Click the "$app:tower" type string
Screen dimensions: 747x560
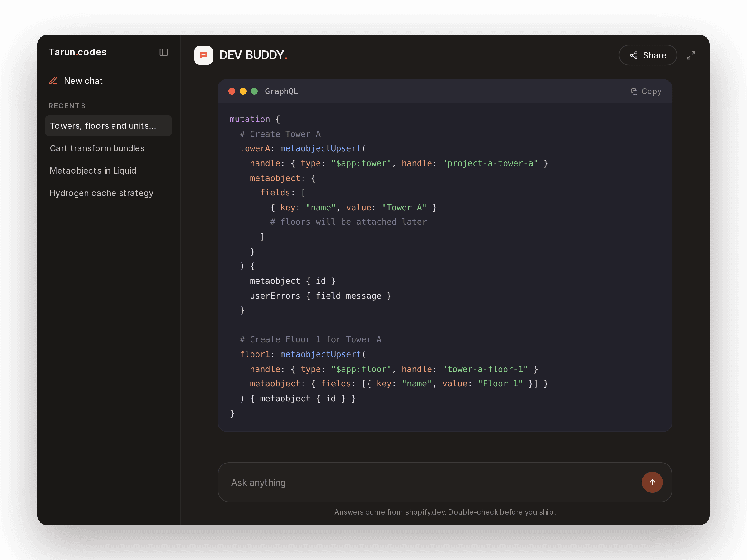click(x=361, y=163)
